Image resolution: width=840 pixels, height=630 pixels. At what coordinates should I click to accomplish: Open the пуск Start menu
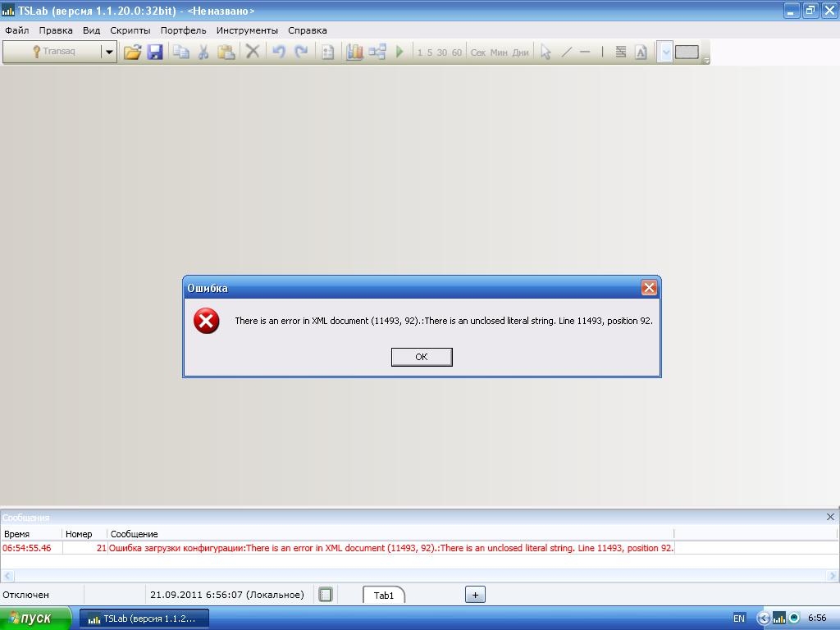pos(34,619)
